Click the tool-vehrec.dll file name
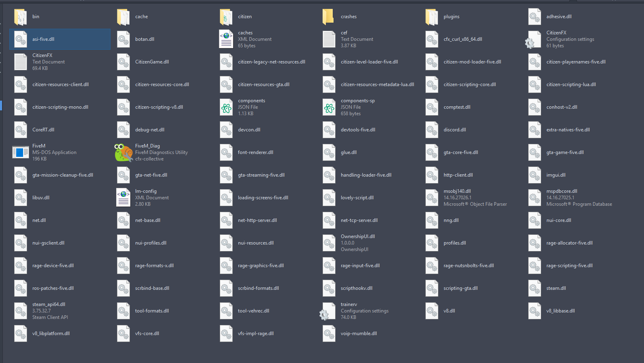Viewport: 644px width, 363px height. point(253,311)
